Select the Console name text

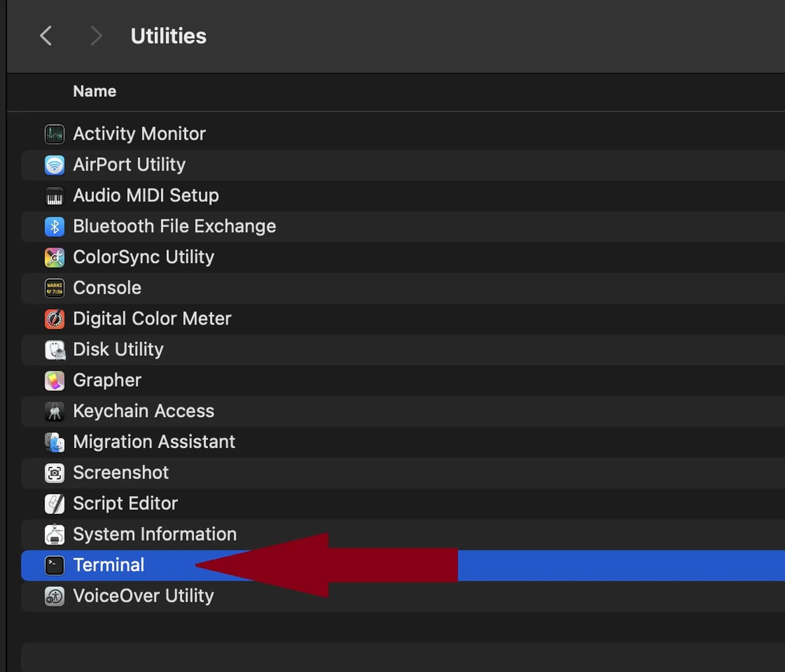[x=107, y=288]
